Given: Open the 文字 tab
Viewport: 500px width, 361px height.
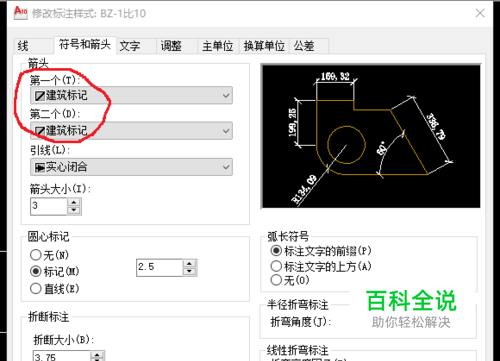Looking at the screenshot, I should point(136,46).
